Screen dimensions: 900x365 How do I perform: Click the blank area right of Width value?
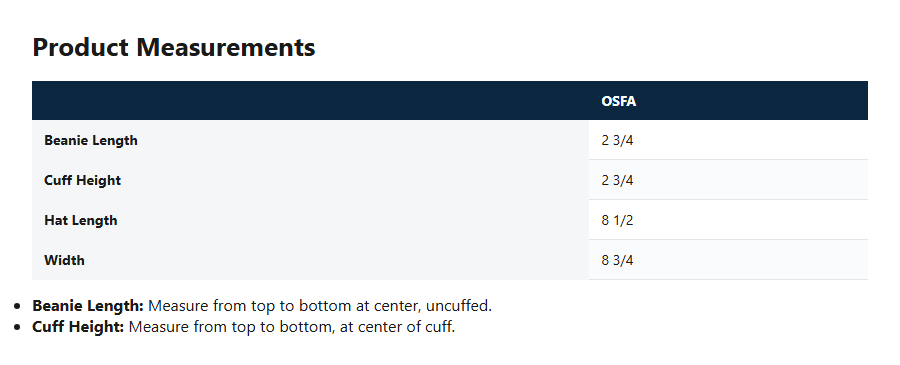coord(751,260)
